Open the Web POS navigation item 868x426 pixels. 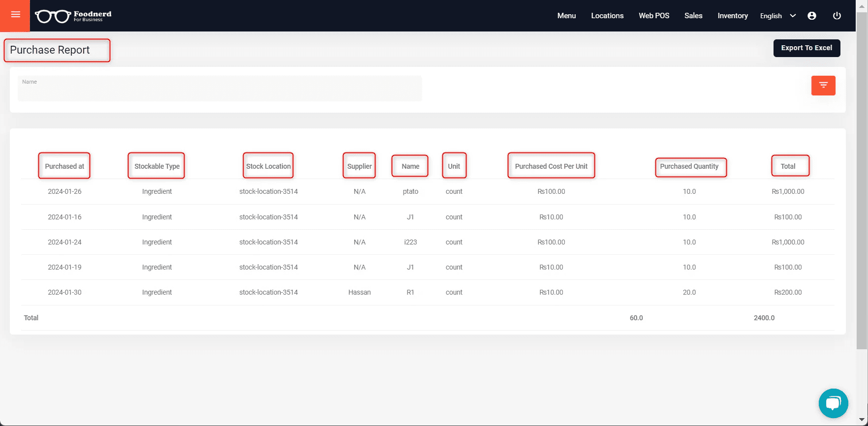[x=654, y=16]
